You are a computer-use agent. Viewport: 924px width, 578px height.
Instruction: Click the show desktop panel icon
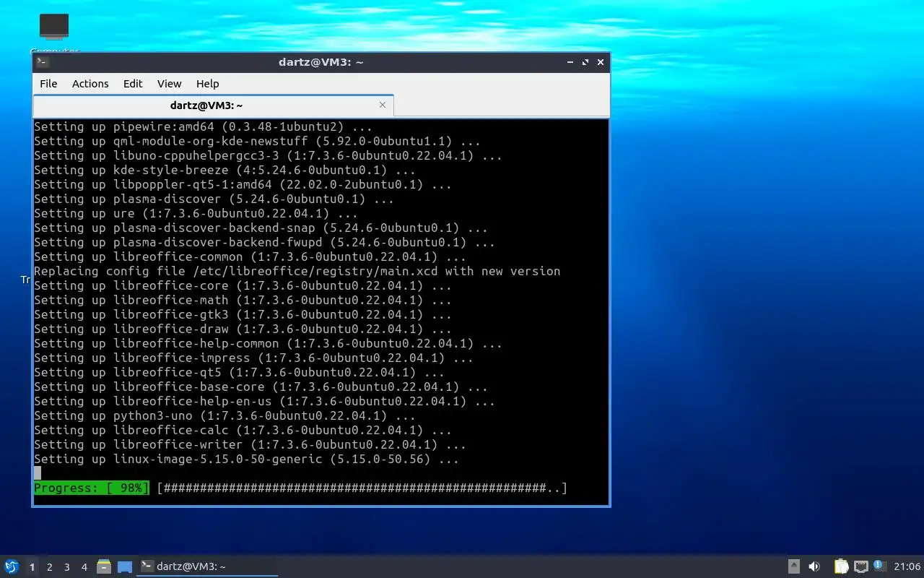click(125, 566)
